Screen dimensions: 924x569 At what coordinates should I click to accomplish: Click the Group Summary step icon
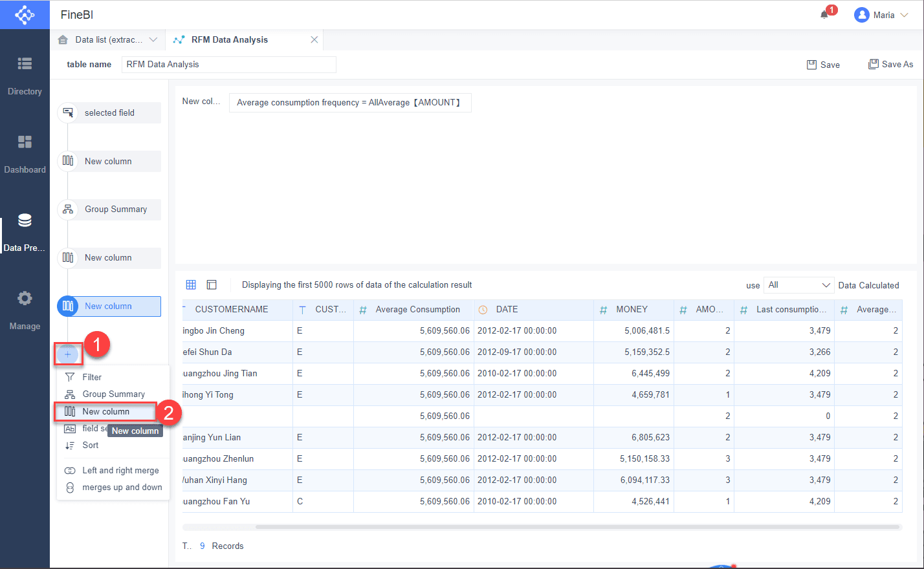68,209
